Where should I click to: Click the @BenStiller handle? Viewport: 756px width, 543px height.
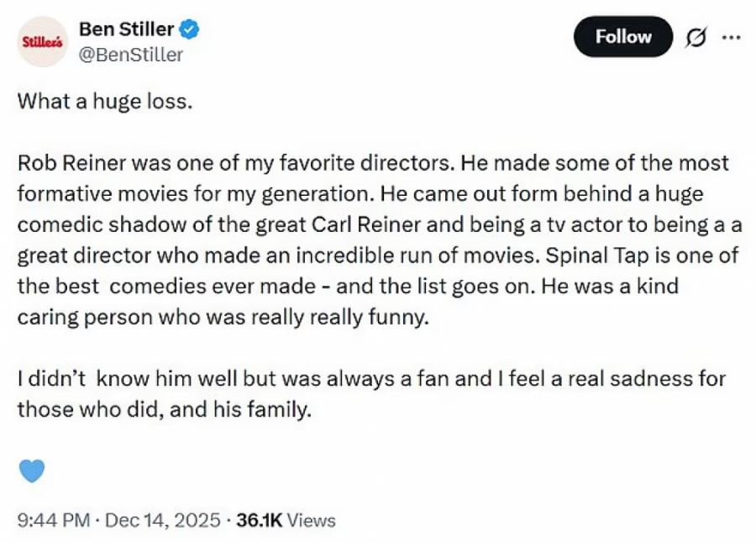(130, 55)
